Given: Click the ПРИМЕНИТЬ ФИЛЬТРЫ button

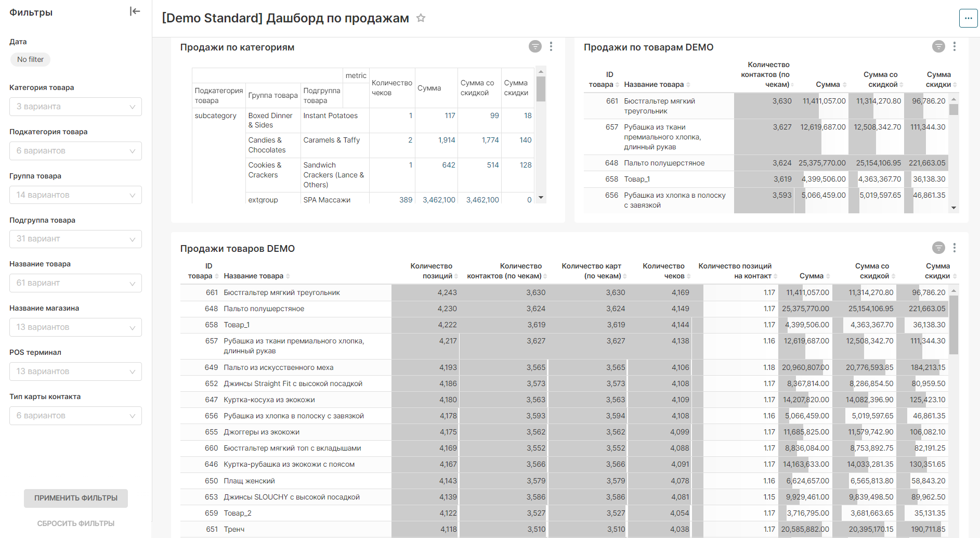Looking at the screenshot, I should pos(76,498).
